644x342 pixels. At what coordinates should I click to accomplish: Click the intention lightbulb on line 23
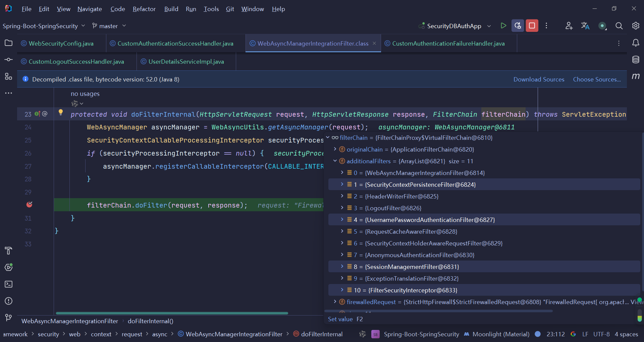coord(61,112)
